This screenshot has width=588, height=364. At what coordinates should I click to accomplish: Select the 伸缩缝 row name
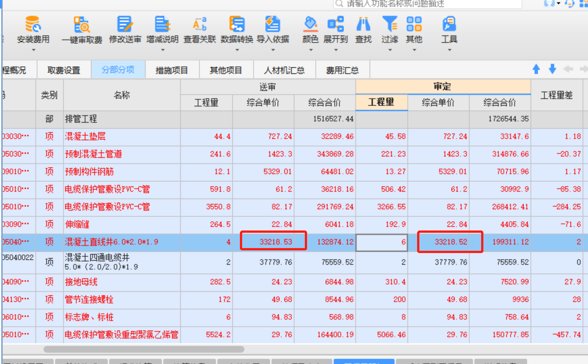tap(77, 225)
